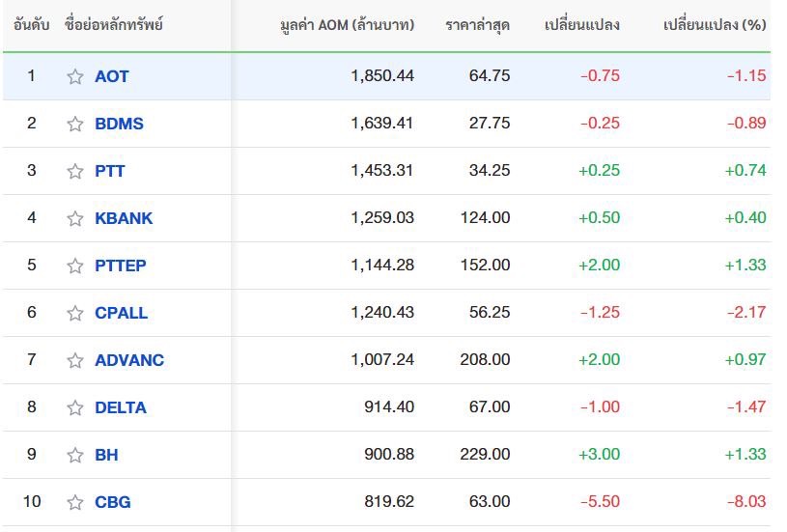Click the percent change +0.40
Image resolution: width=787 pixels, height=532 pixels.
click(745, 217)
